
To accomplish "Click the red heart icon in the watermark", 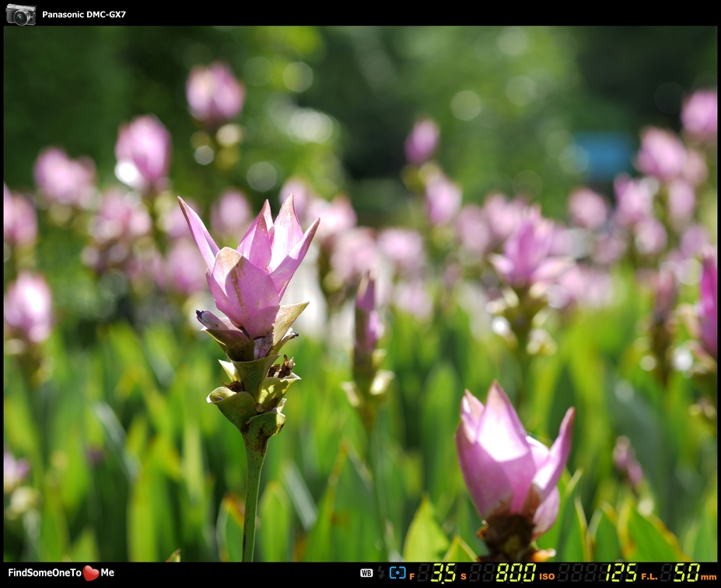I will coord(90,572).
